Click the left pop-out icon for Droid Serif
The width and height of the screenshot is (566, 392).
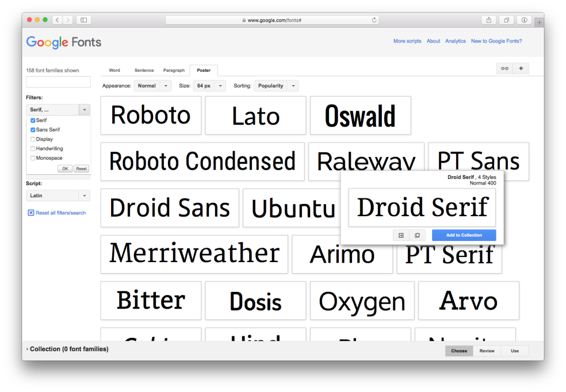(401, 236)
